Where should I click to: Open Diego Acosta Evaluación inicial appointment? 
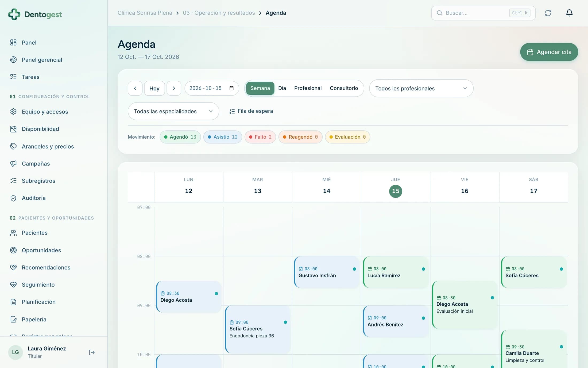(465, 305)
